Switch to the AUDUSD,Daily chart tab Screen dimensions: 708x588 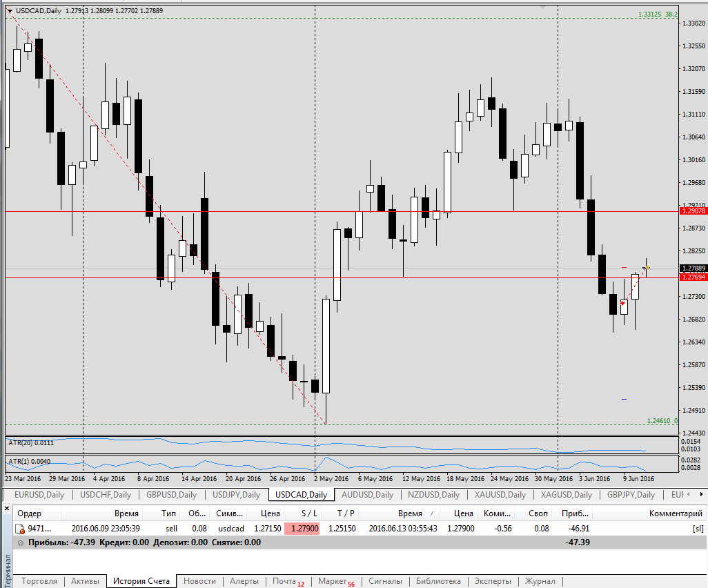coord(368,495)
